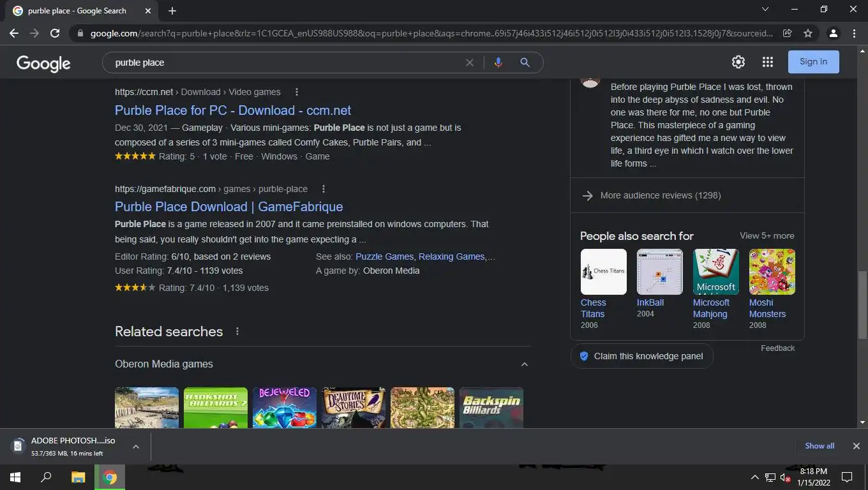The width and height of the screenshot is (868, 490).
Task: Open the Backspin Billiards thumbnail
Action: (491, 408)
